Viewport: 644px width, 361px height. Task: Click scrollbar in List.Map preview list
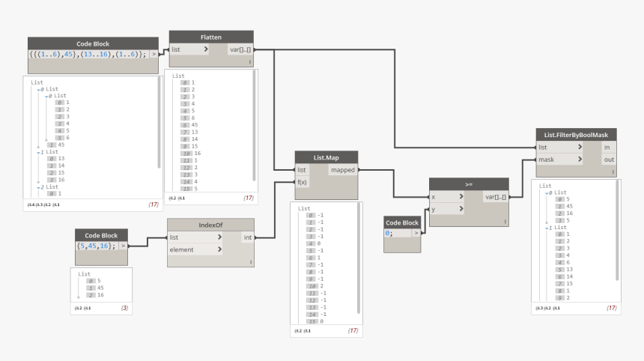pyautogui.click(x=358, y=258)
